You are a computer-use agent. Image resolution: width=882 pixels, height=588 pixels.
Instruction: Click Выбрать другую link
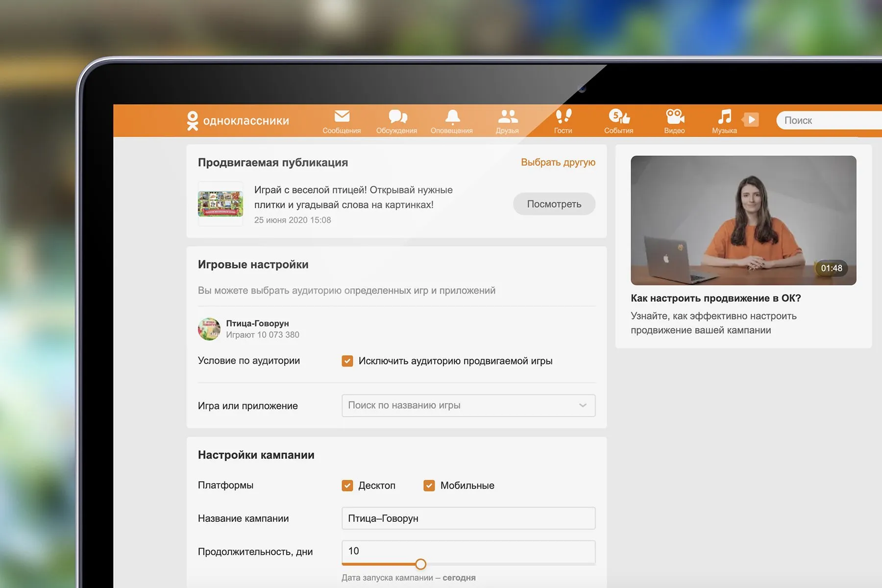pos(558,162)
